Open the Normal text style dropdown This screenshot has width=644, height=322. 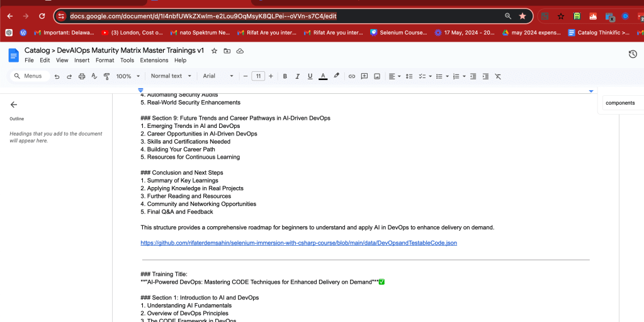click(171, 76)
